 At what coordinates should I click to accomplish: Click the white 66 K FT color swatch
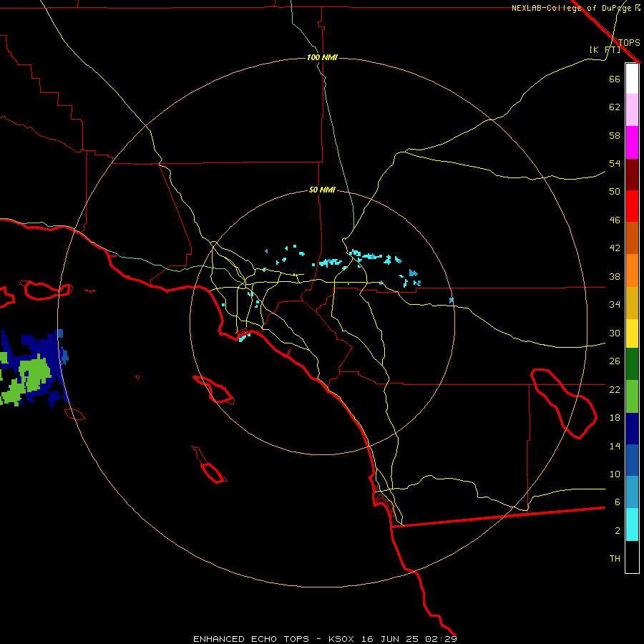pyautogui.click(x=632, y=79)
